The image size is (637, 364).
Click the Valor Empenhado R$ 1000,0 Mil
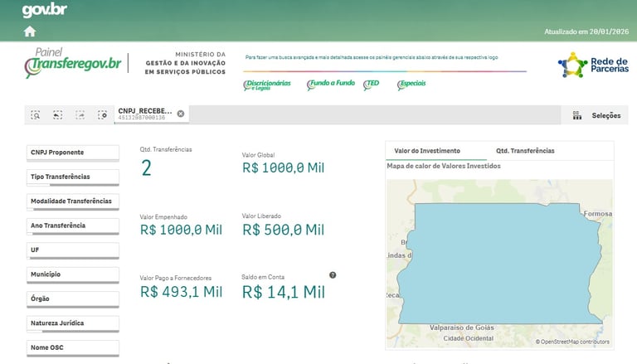point(181,230)
